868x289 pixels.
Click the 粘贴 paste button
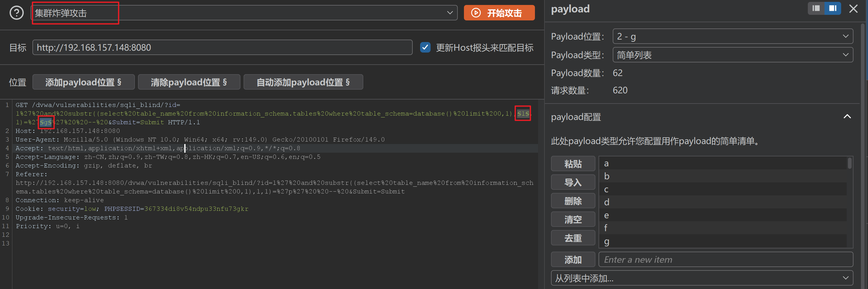573,164
